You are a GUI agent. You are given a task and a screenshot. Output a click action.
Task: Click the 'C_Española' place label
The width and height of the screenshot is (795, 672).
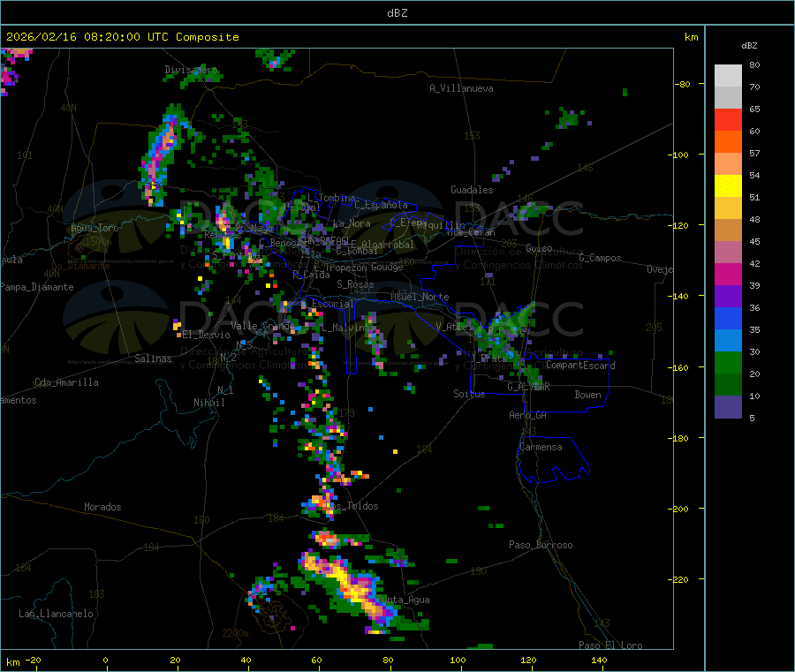(x=381, y=205)
